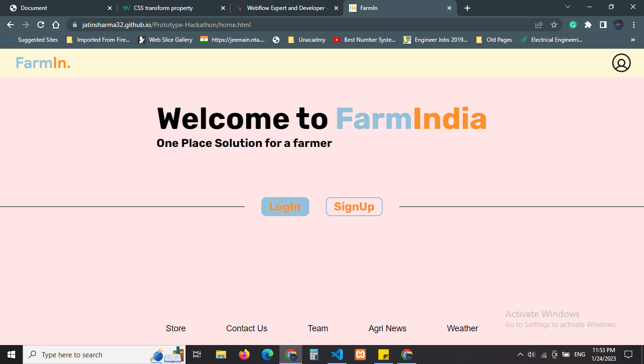
Task: Open Sticky Notes from taskbar
Action: coord(383,355)
